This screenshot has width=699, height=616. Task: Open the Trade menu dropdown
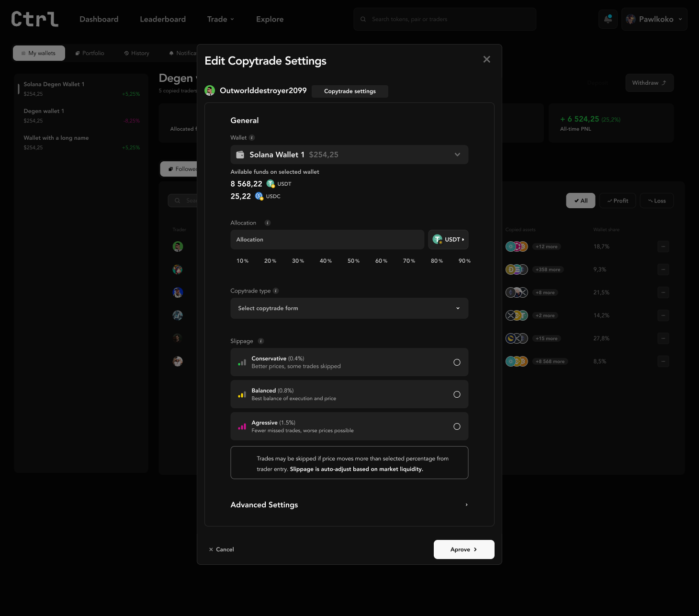[x=221, y=19]
